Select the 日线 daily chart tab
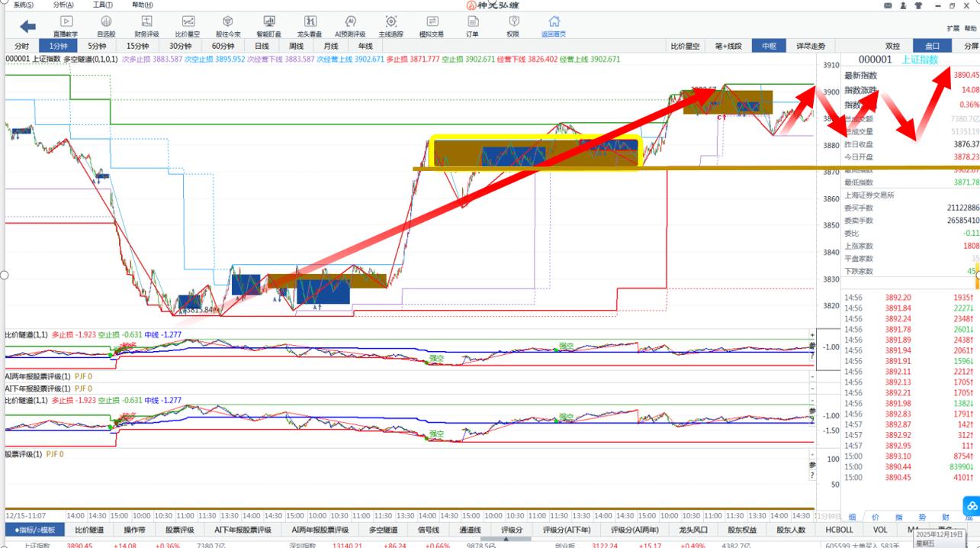 (x=262, y=46)
